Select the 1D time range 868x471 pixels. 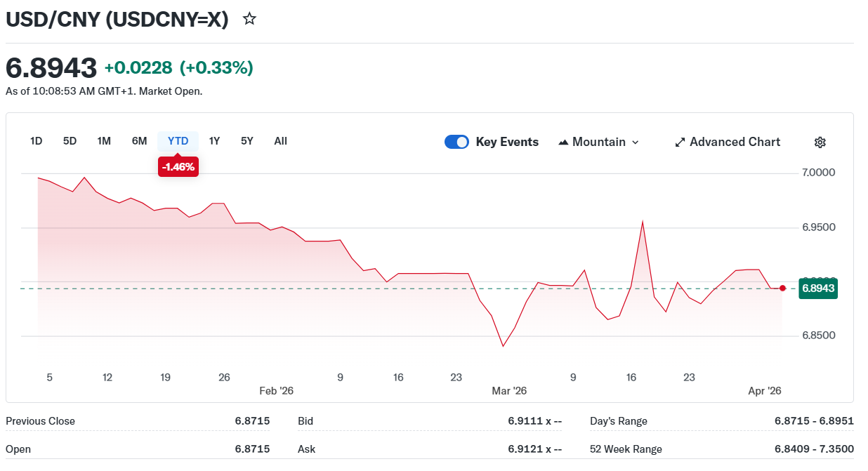point(37,141)
